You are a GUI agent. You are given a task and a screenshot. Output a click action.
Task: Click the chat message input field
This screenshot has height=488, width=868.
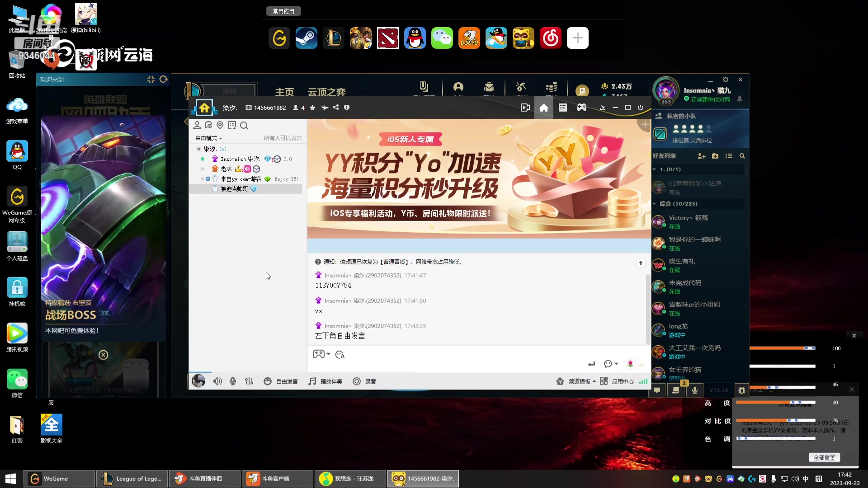tap(448, 364)
